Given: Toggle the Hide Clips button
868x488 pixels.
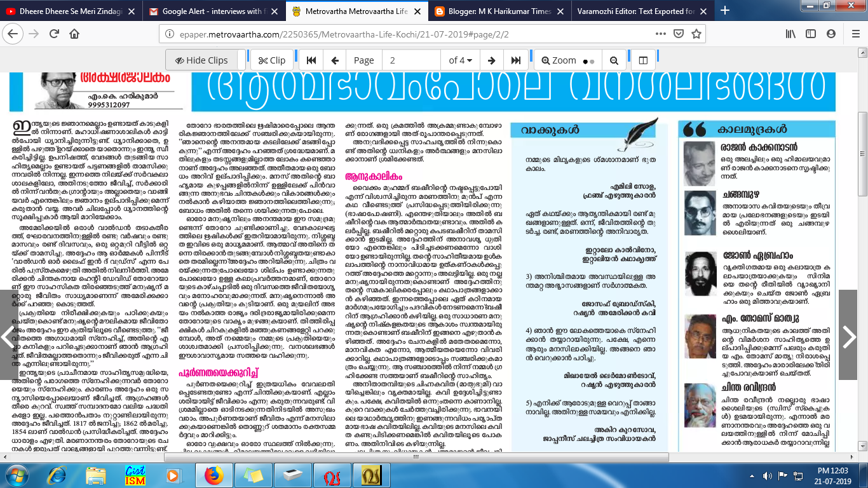Looking at the screenshot, I should pyautogui.click(x=201, y=60).
